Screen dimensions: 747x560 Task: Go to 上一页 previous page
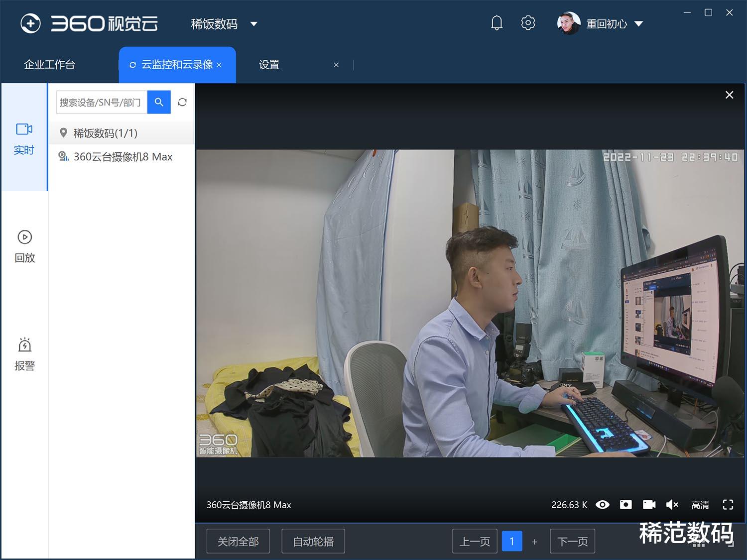pyautogui.click(x=475, y=541)
